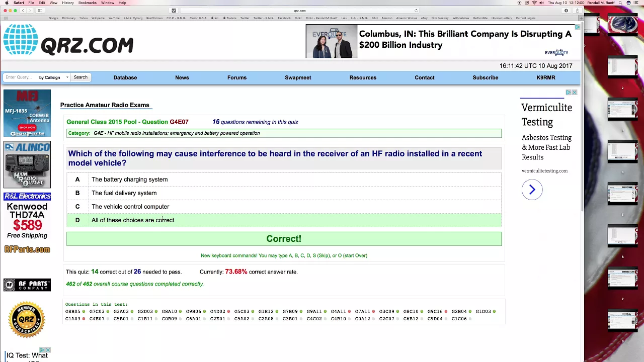Reload the qrz.com page

(x=416, y=11)
